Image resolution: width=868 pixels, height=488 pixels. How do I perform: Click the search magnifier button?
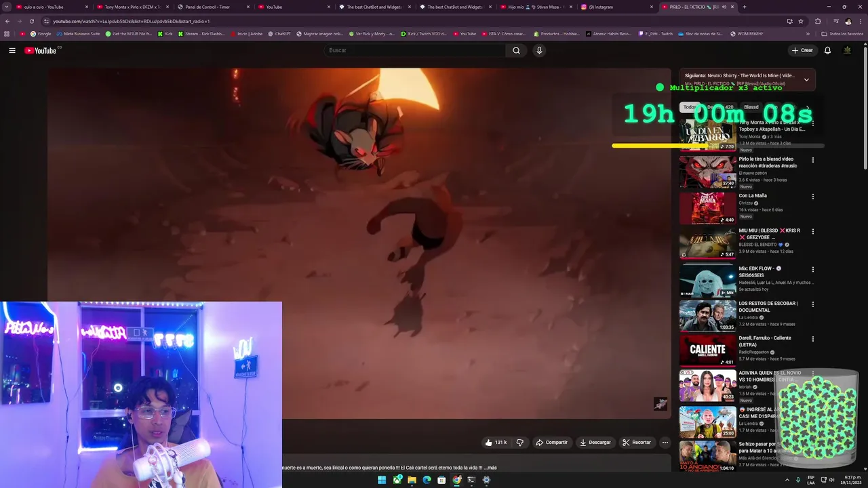point(516,50)
